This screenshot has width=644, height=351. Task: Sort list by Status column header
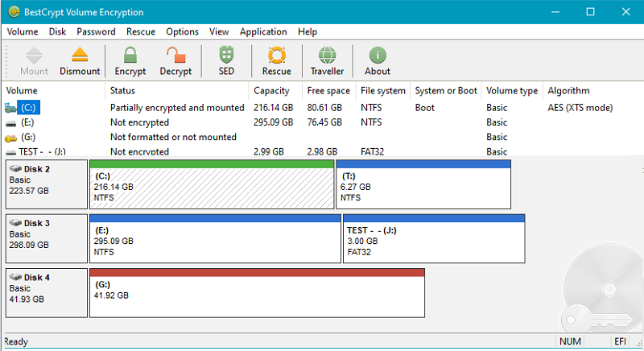122,91
